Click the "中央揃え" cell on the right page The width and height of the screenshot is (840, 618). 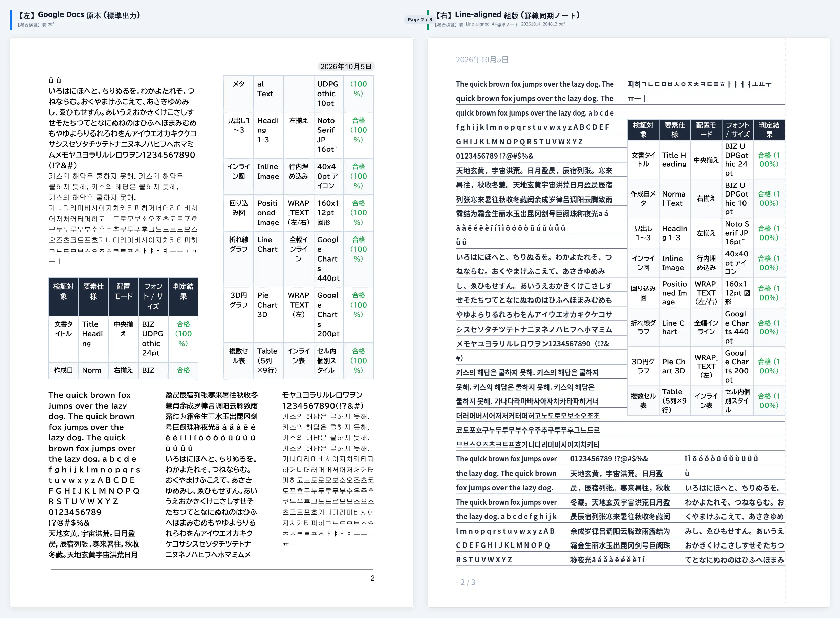pos(706,160)
